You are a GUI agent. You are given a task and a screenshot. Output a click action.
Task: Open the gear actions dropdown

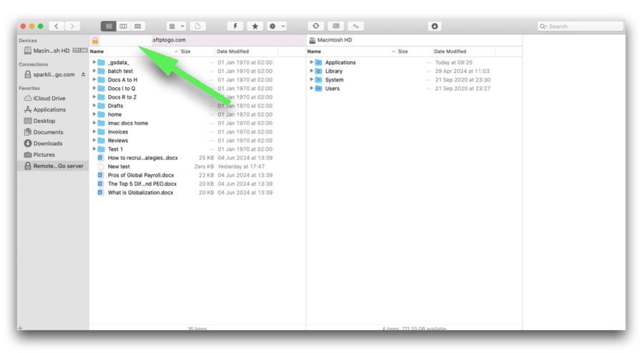(x=276, y=26)
